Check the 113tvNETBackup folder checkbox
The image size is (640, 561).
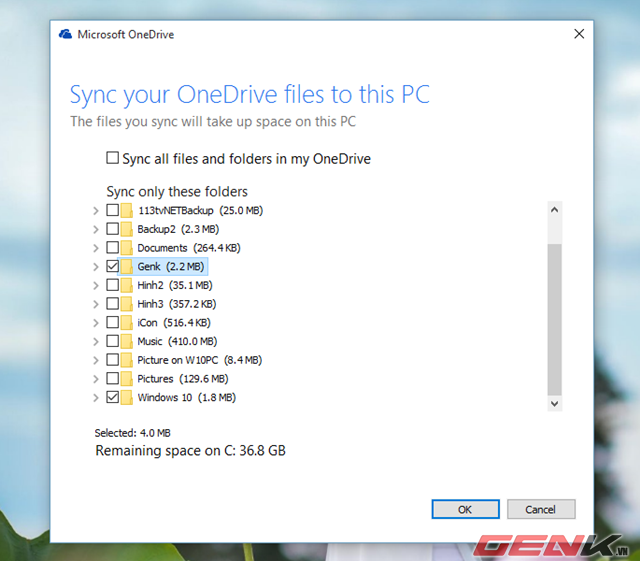112,210
